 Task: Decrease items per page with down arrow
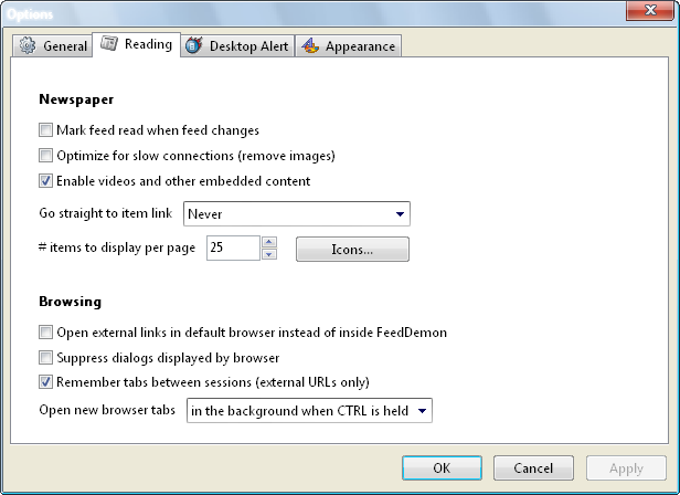point(269,254)
